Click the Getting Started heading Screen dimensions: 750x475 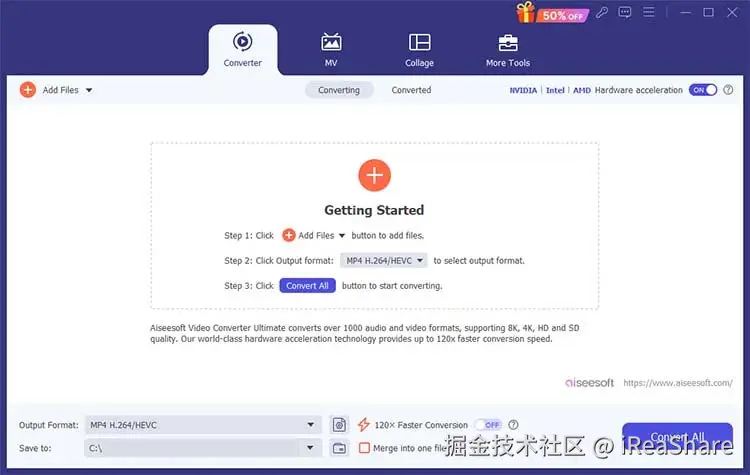[374, 210]
